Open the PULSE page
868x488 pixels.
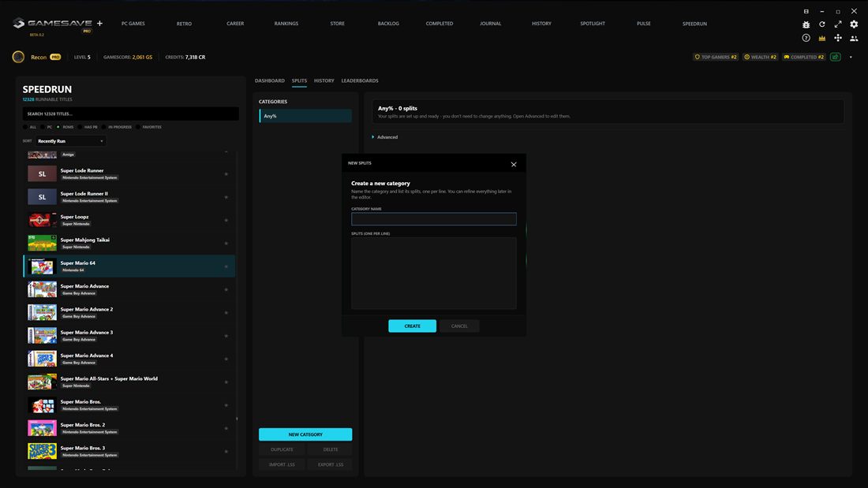643,24
